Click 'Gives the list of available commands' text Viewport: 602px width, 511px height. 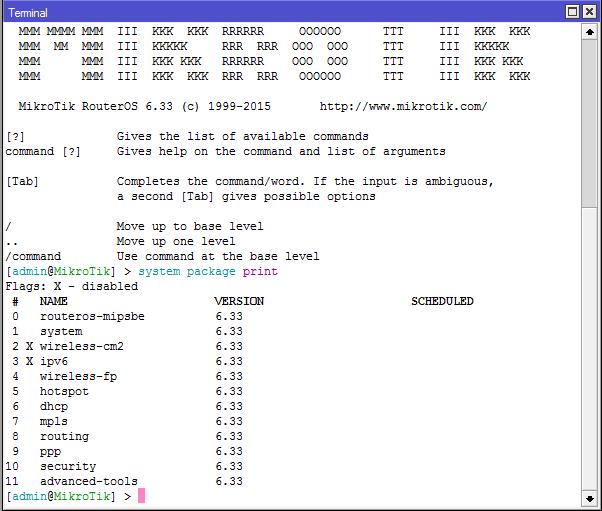coord(243,136)
